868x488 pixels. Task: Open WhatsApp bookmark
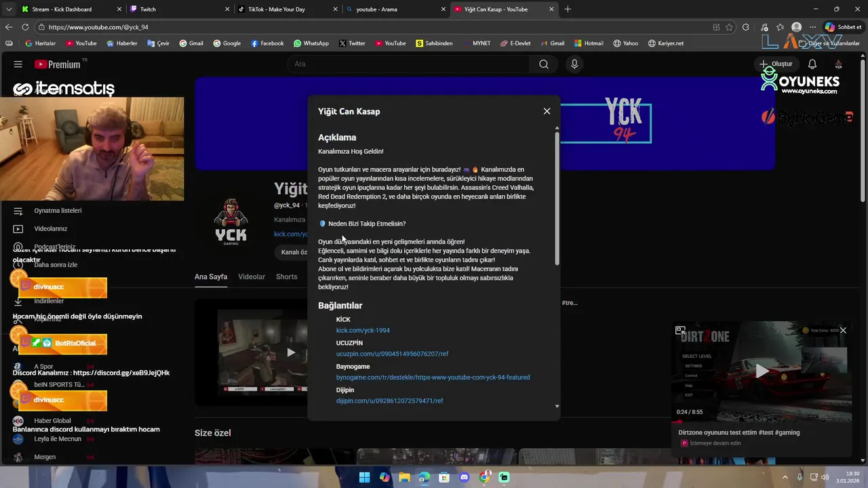[x=311, y=43]
